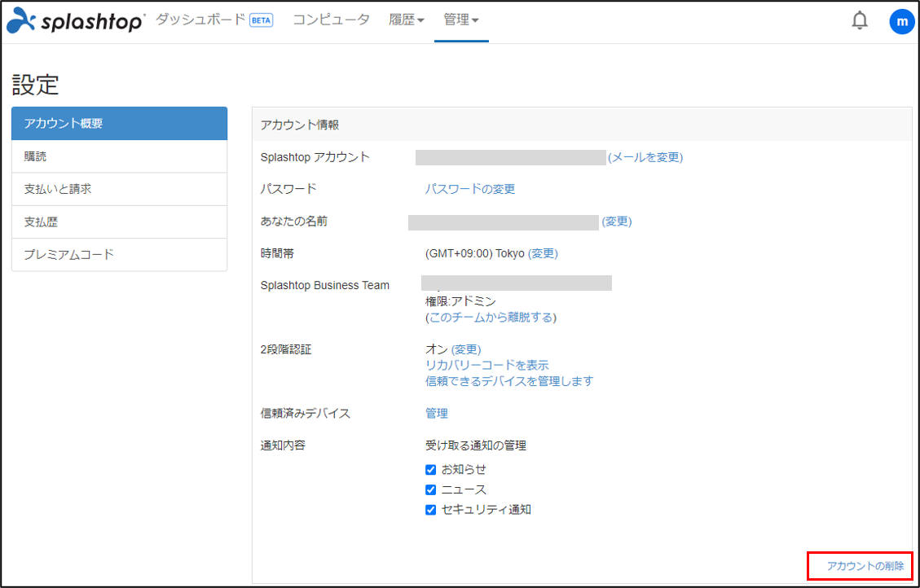Open the notification bell

860,20
